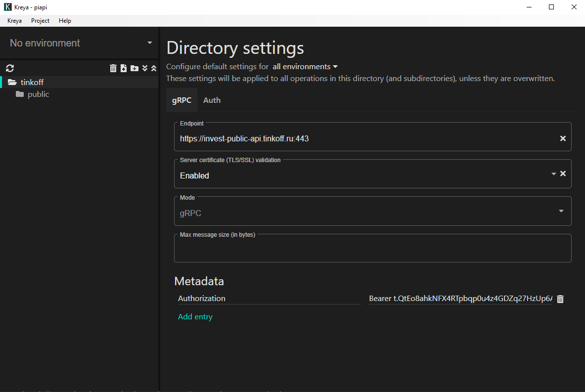The image size is (585, 392).
Task: Open the Mode gRPC dropdown
Action: pyautogui.click(x=561, y=211)
